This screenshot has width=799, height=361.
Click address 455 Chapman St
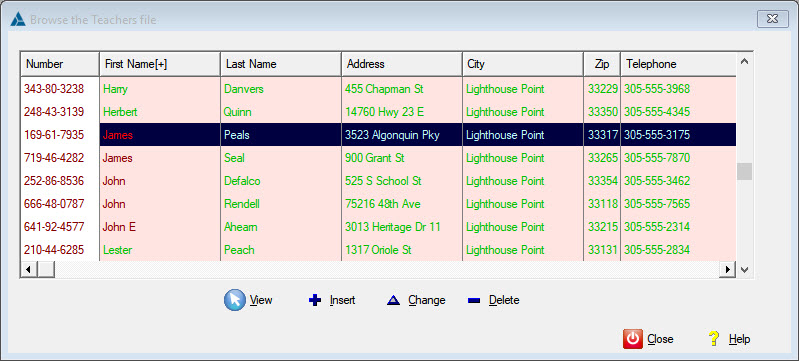click(x=384, y=89)
